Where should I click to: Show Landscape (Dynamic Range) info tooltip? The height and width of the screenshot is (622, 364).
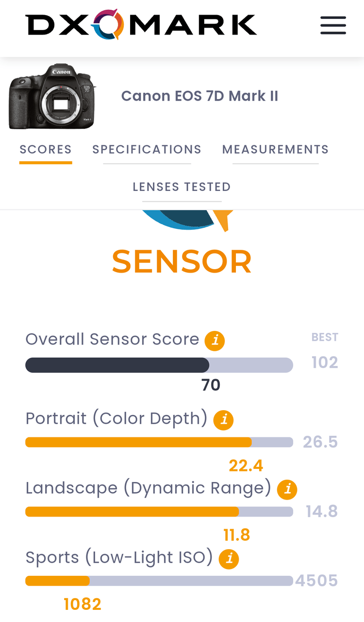287,489
